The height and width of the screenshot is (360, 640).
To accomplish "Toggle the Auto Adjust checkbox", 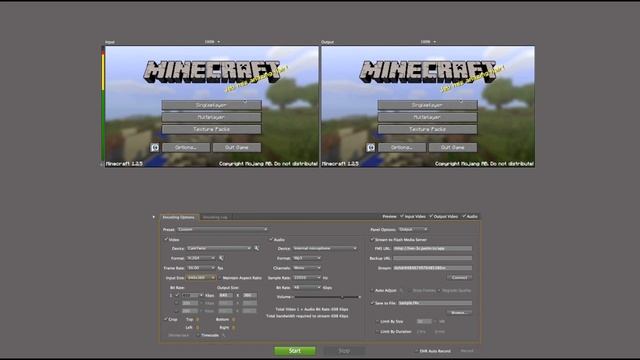I will (372, 290).
